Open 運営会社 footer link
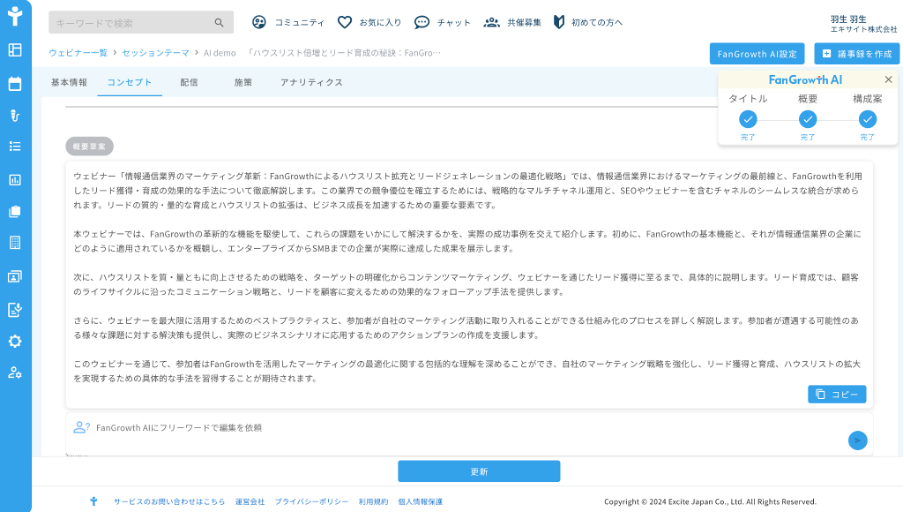The width and height of the screenshot is (904, 512). [x=250, y=502]
